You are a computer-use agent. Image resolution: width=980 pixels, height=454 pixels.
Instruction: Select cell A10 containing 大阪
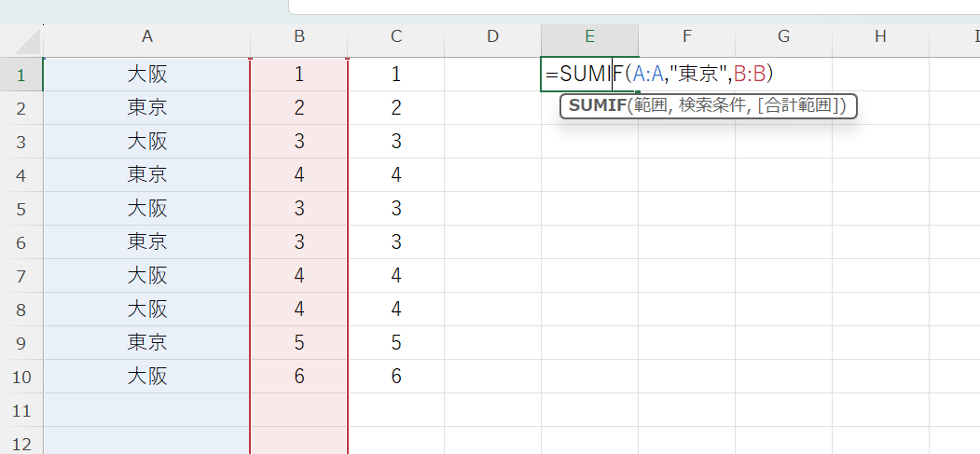click(146, 377)
